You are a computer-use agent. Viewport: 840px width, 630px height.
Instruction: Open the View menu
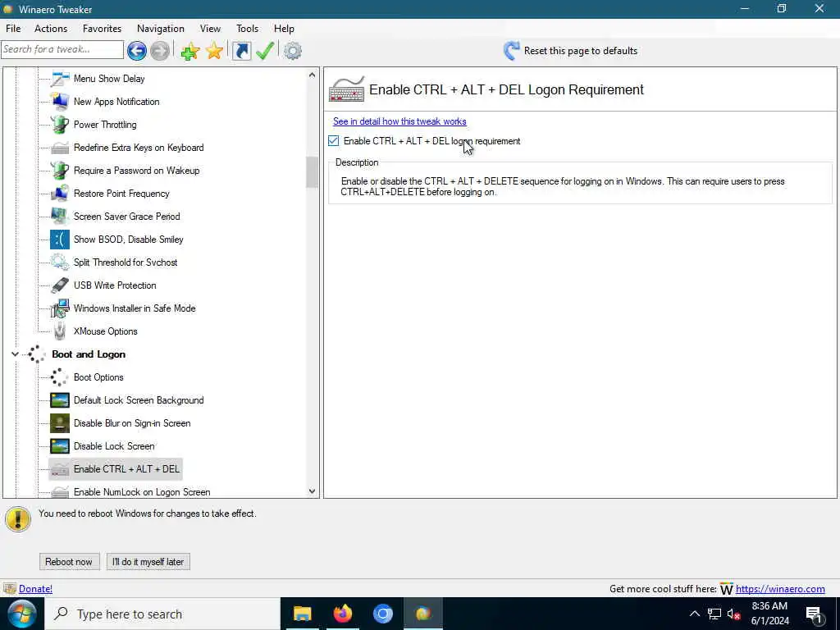click(x=210, y=29)
